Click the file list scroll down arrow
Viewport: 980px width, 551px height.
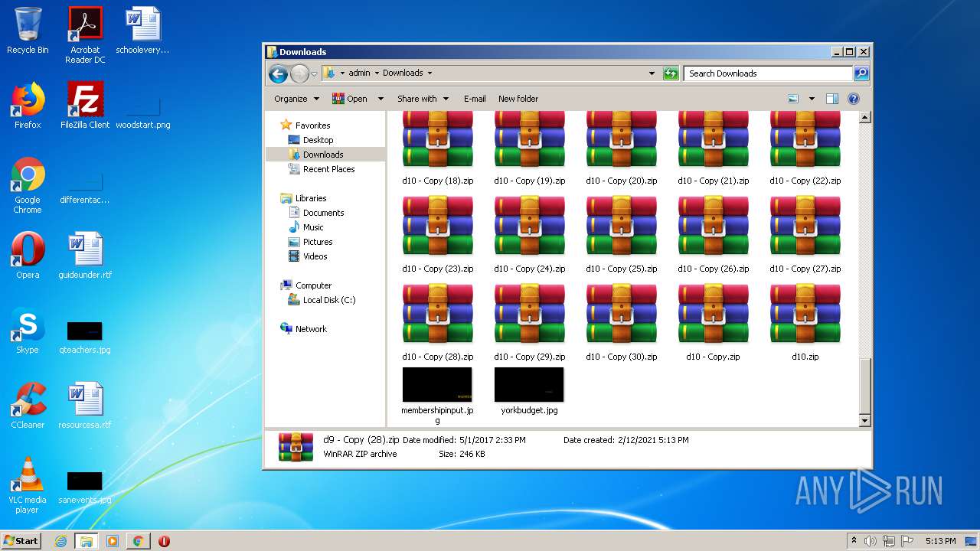865,421
